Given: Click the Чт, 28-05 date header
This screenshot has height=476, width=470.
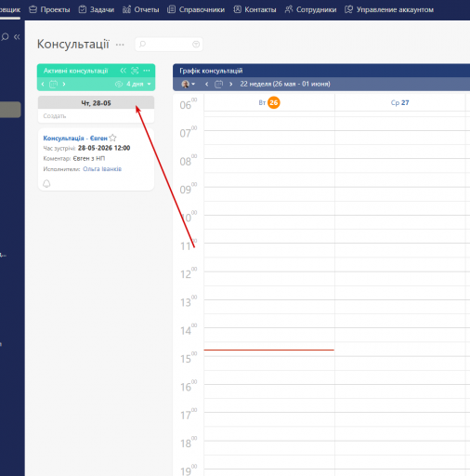Looking at the screenshot, I should (96, 103).
